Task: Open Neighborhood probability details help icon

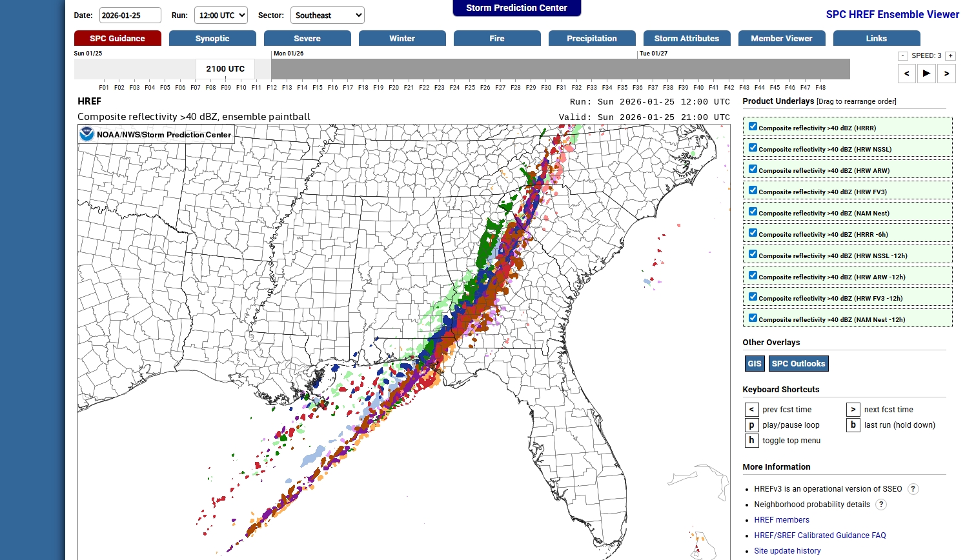Action: 881,505
